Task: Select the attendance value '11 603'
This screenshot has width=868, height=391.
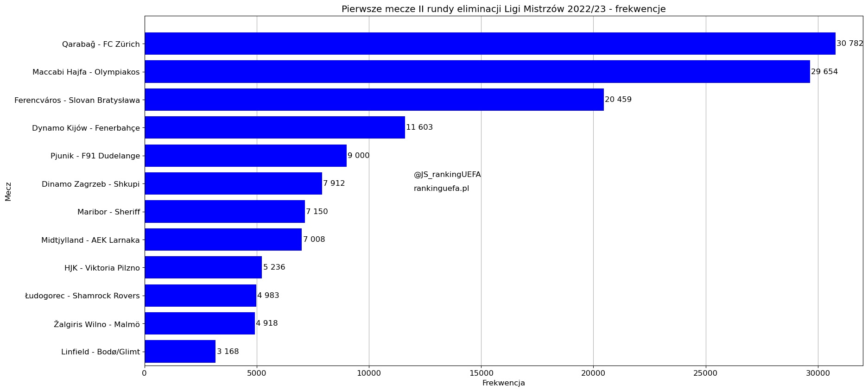Action: (419, 127)
